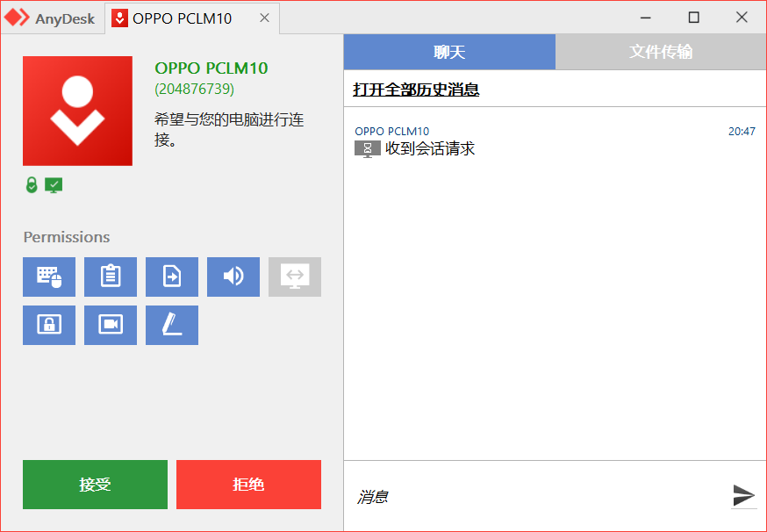This screenshot has height=532, width=767.
Task: Toggle the whiteboard drawing pen permission
Action: (172, 325)
